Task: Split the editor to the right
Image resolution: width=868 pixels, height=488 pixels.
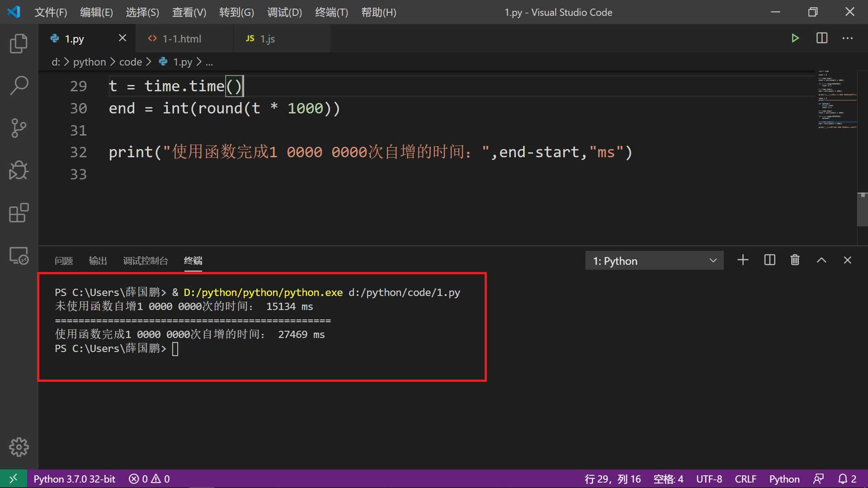Action: [822, 38]
